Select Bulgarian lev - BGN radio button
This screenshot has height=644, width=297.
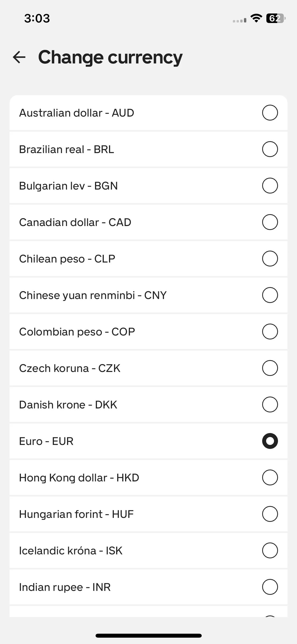tap(270, 186)
